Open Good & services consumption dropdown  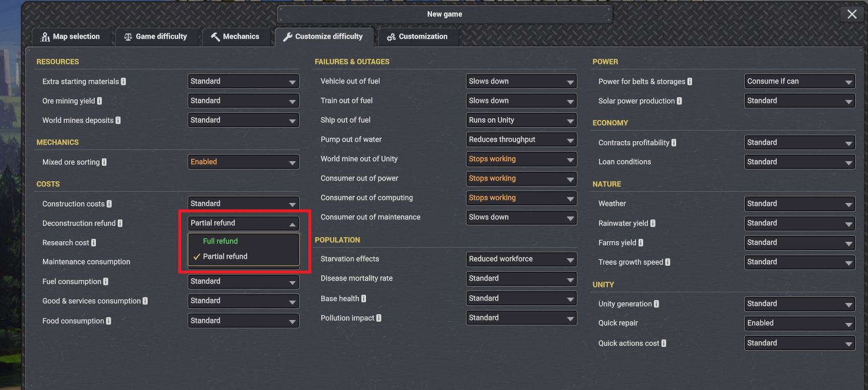tap(244, 301)
